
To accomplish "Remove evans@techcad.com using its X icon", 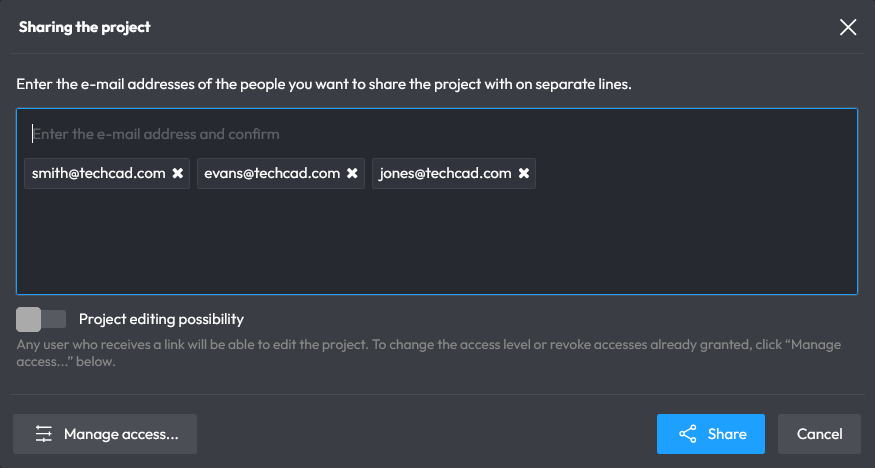I will tap(352, 173).
